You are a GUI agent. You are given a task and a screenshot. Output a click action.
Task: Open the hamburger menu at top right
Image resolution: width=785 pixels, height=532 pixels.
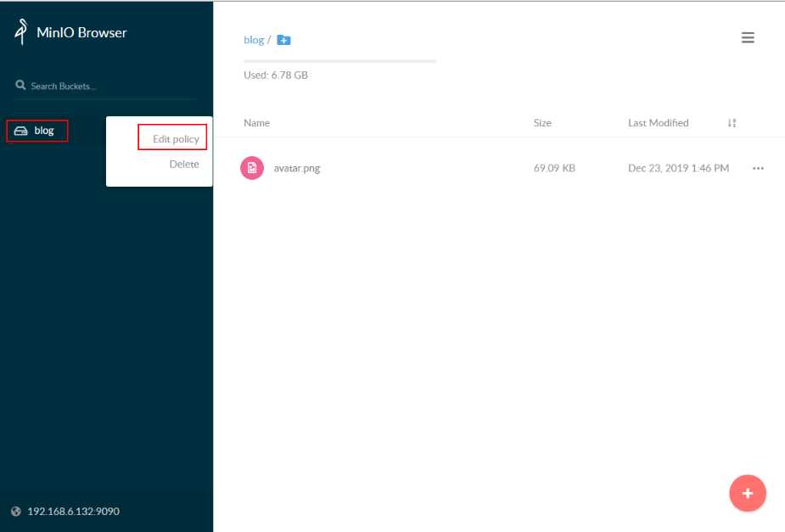(748, 37)
